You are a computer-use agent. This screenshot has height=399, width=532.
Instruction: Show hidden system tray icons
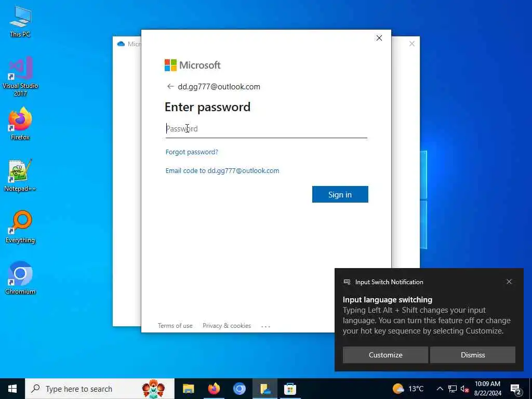440,389
